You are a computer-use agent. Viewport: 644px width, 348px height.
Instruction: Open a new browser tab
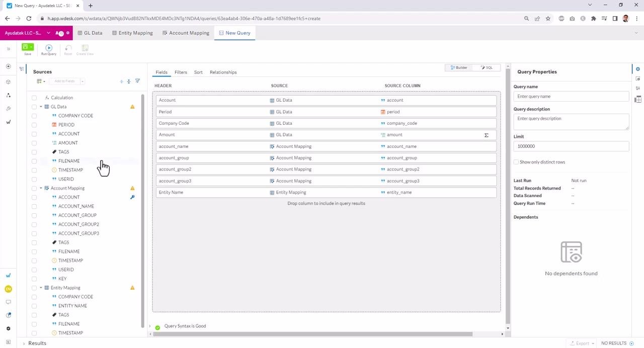point(91,6)
